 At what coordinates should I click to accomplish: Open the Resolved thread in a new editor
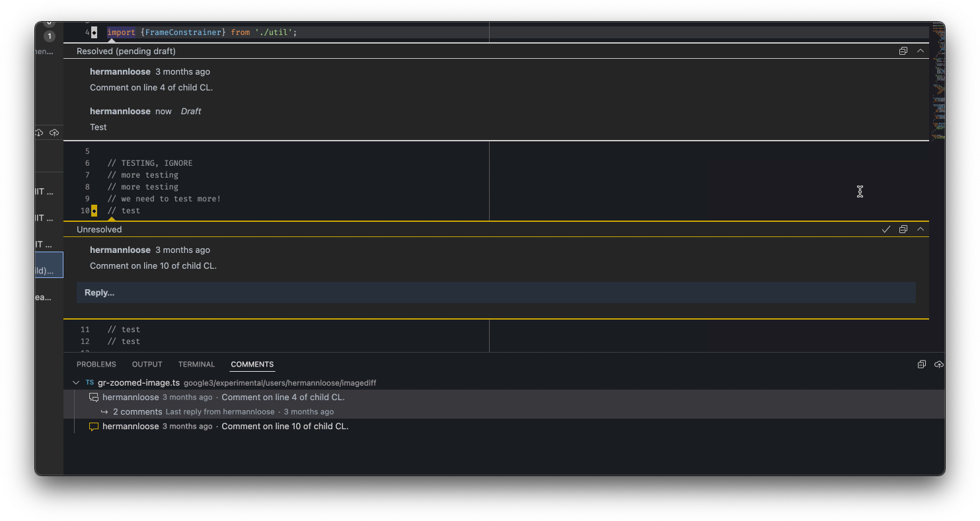tap(903, 51)
